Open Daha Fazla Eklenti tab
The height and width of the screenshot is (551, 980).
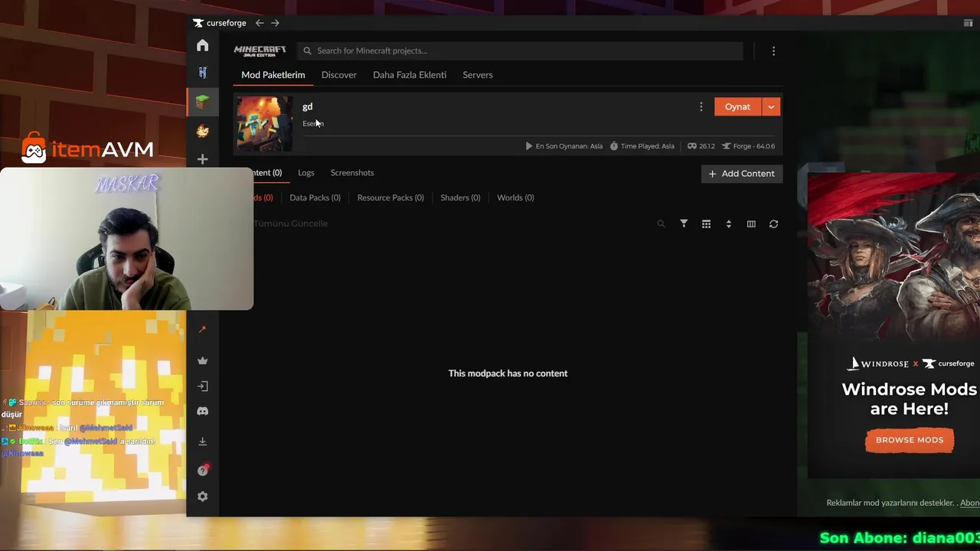pyautogui.click(x=410, y=75)
